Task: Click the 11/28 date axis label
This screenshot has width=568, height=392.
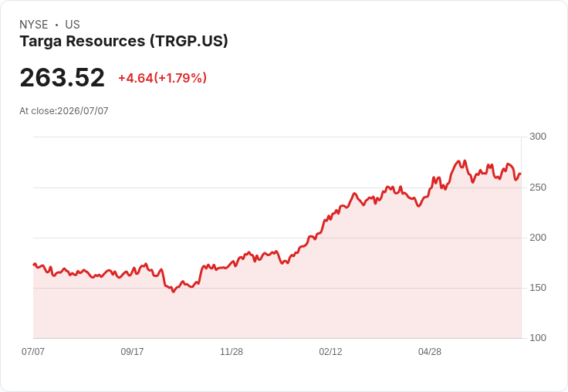Action: click(x=232, y=351)
